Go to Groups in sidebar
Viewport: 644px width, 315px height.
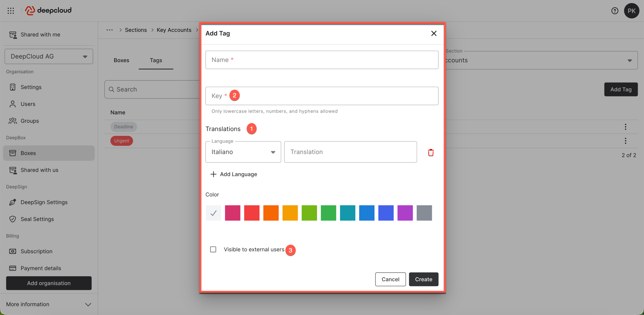pos(30,121)
